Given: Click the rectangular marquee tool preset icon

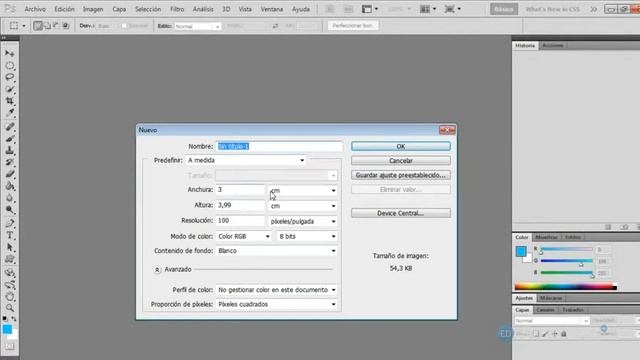Looking at the screenshot, I should pyautogui.click(x=14, y=26).
